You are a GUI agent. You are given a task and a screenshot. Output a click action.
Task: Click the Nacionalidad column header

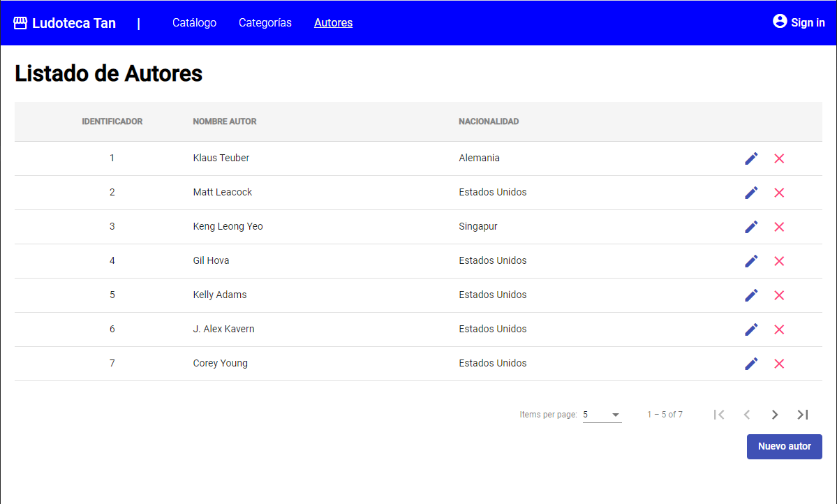(489, 121)
